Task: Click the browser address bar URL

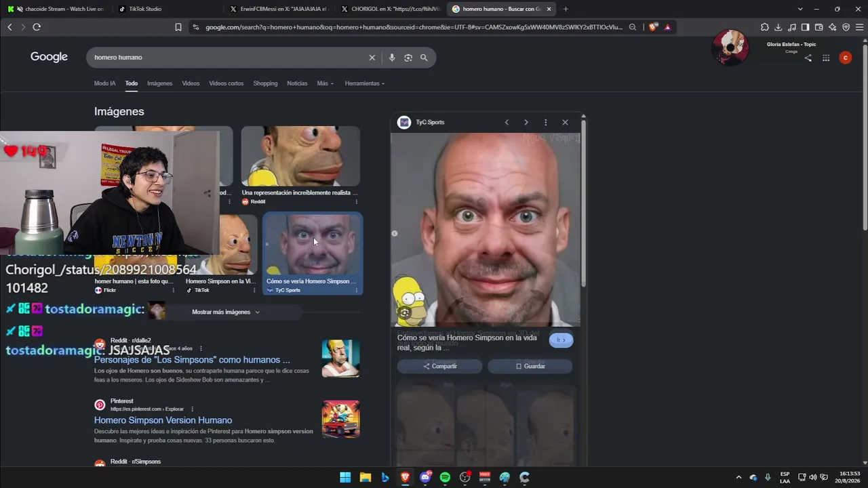Action: (414, 27)
